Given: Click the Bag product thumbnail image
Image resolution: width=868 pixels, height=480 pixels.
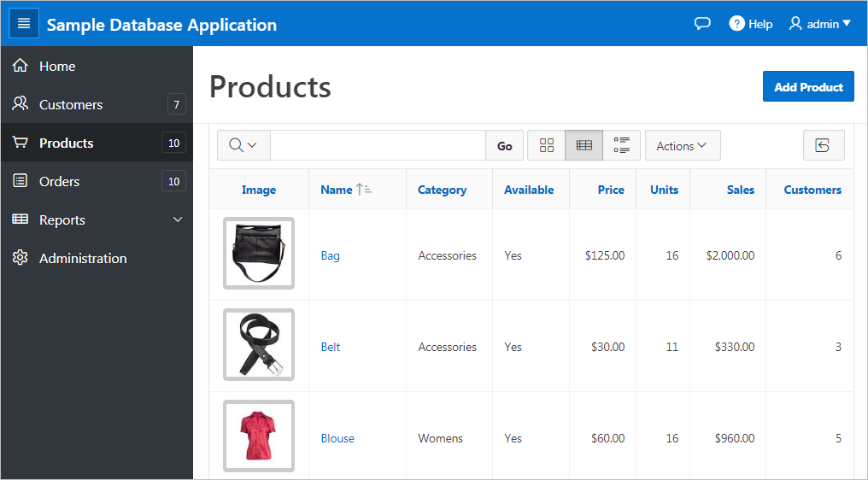Looking at the screenshot, I should tap(259, 253).
